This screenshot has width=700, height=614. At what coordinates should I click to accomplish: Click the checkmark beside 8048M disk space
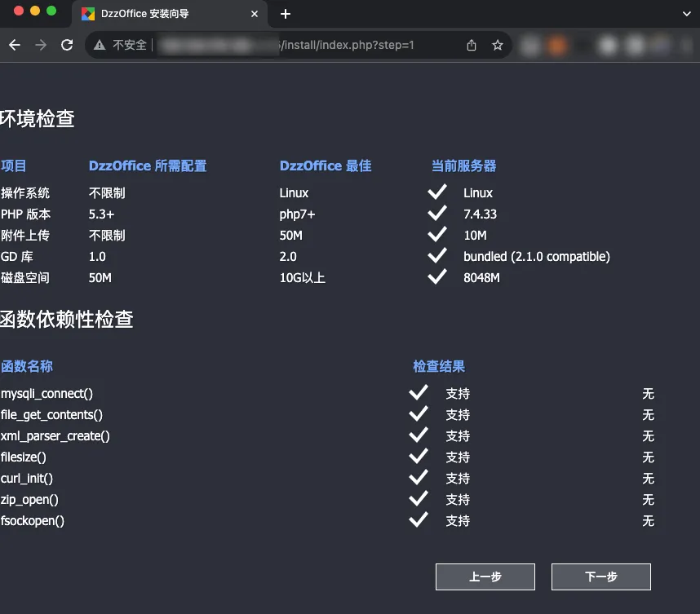pyautogui.click(x=437, y=277)
